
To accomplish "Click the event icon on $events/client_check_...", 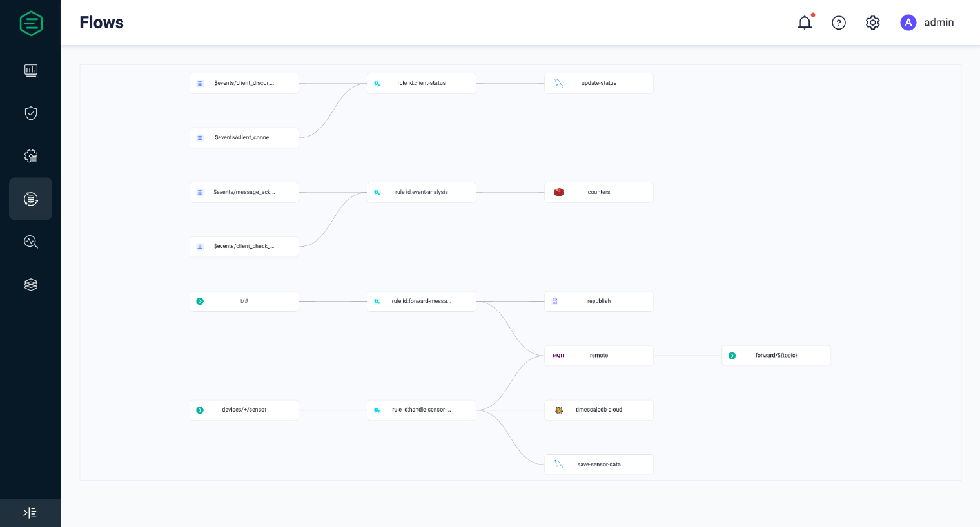I will (x=200, y=247).
